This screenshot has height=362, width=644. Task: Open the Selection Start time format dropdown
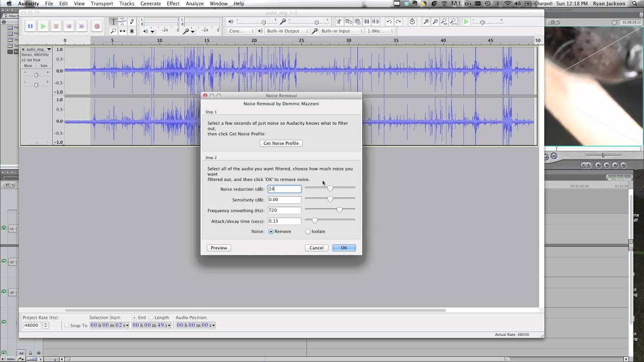point(127,325)
